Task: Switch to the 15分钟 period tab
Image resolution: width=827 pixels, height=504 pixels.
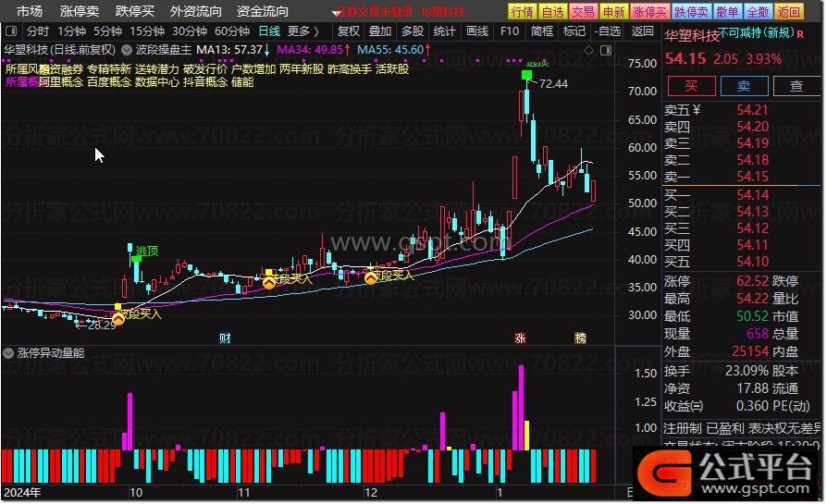Action: 147,31
